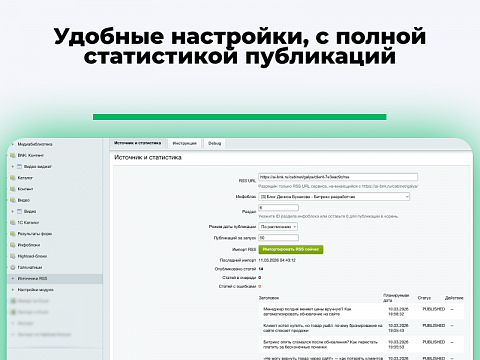Viewport: 480px width, 360px height.
Task: Click the Highload-блоки folder icon
Action: click(x=13, y=256)
